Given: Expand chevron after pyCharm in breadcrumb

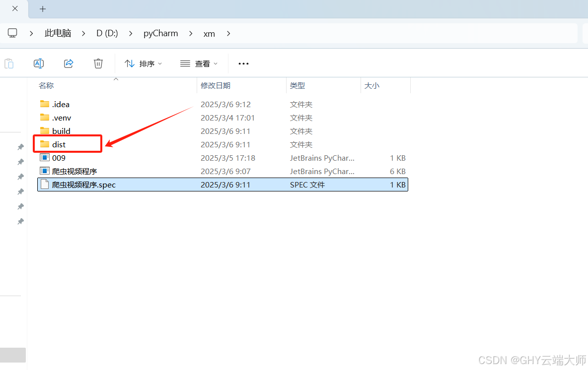Looking at the screenshot, I should coord(191,34).
